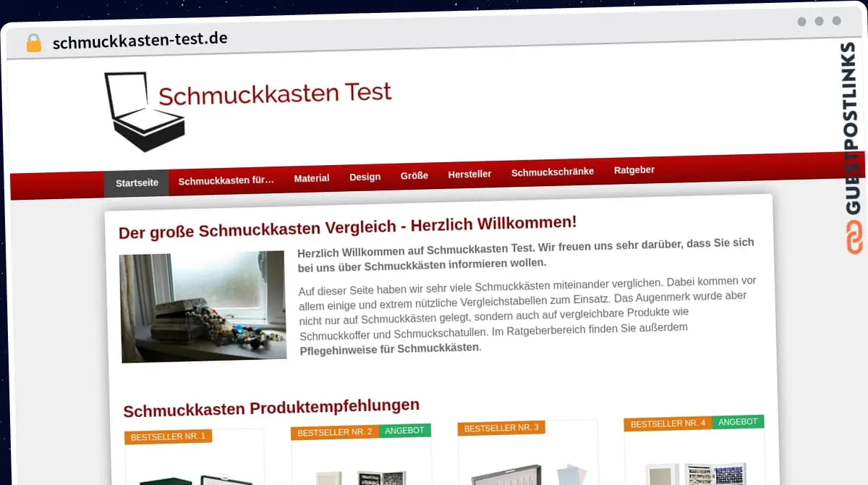This screenshot has height=485, width=868.
Task: Navigate to the Ratgeber section
Action: coord(634,170)
